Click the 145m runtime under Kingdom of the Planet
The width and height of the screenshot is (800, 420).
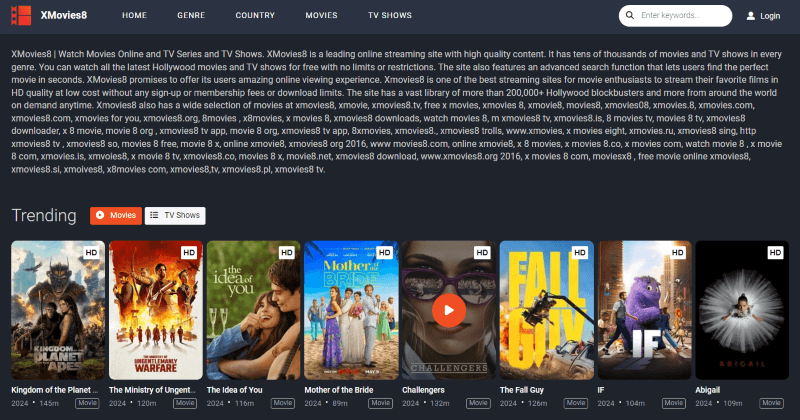click(49, 403)
